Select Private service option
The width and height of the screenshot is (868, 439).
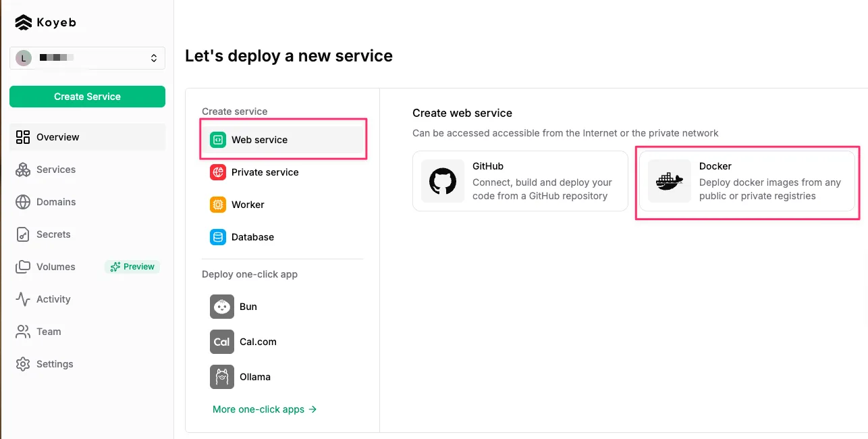coord(283,172)
